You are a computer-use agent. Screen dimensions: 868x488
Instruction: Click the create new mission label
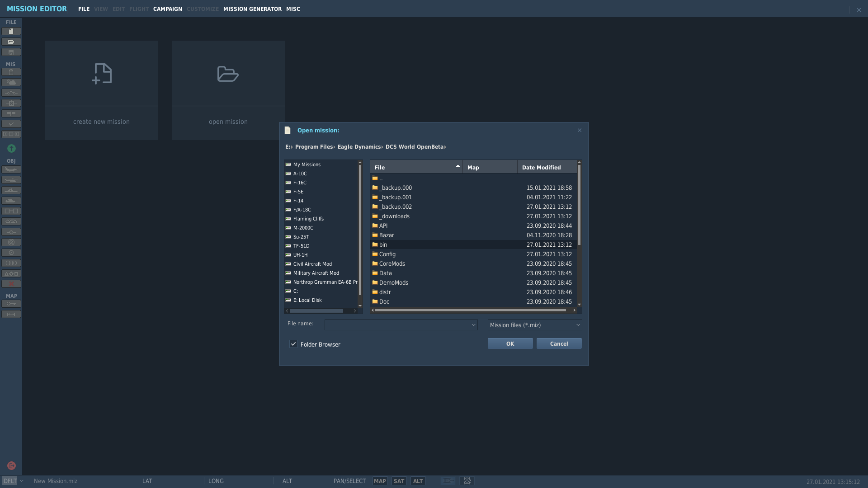pos(101,122)
